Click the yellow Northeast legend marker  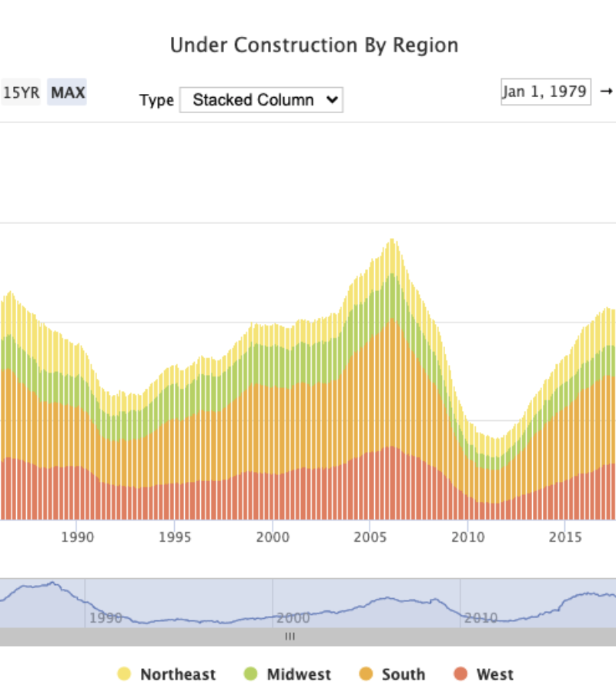pyautogui.click(x=124, y=674)
